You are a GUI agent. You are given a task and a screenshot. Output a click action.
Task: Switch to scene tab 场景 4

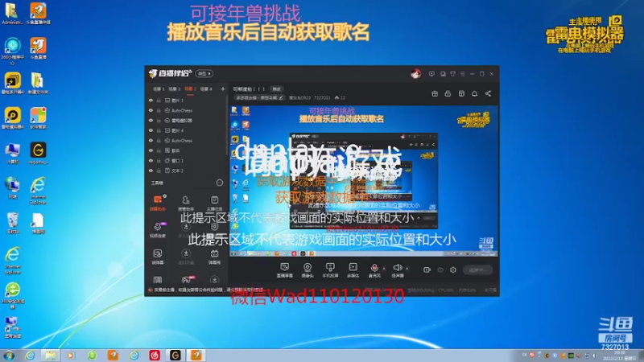coord(206,89)
